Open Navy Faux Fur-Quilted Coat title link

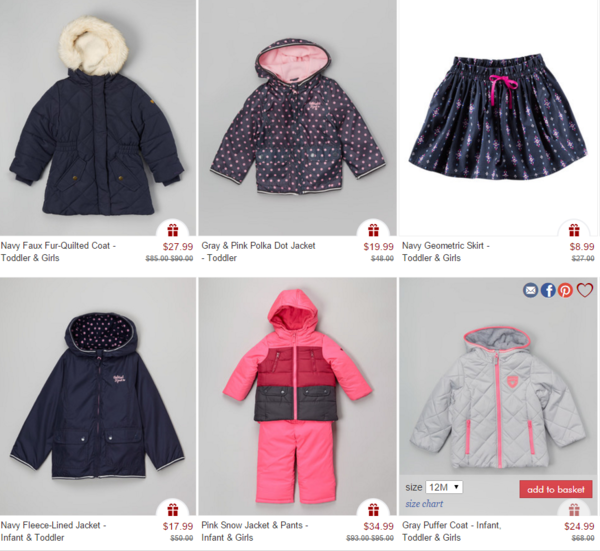(58, 251)
